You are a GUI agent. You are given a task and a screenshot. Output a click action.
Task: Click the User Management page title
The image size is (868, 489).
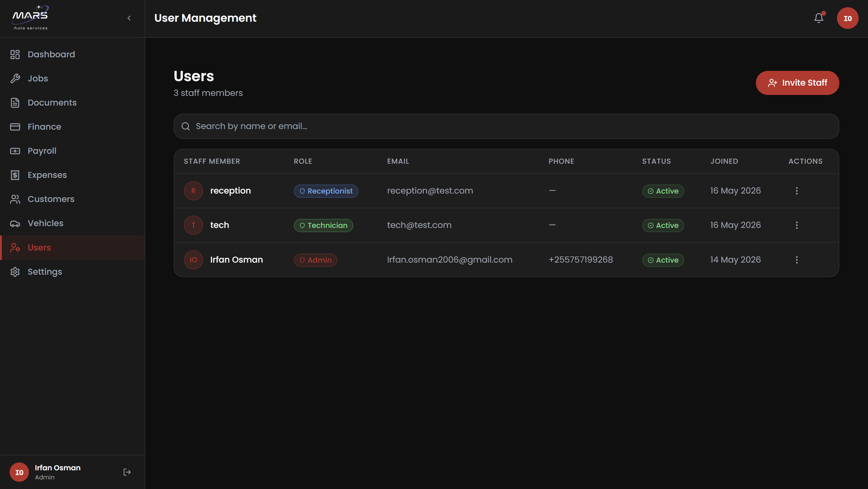[x=205, y=18]
